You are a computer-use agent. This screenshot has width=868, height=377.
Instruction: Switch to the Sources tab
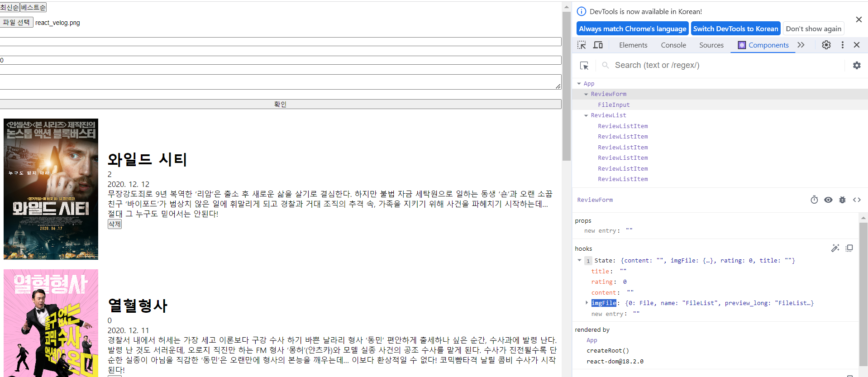pyautogui.click(x=711, y=45)
